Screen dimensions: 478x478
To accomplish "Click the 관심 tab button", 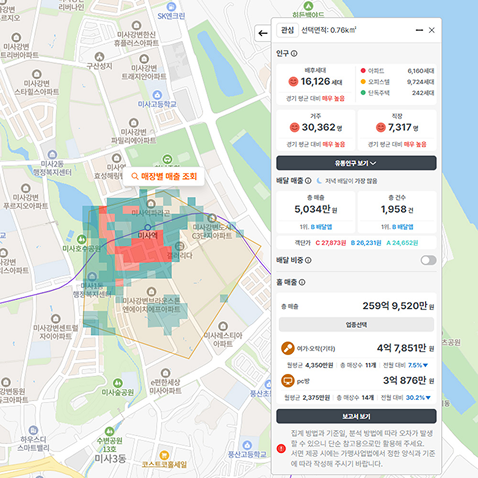I will coord(287,30).
